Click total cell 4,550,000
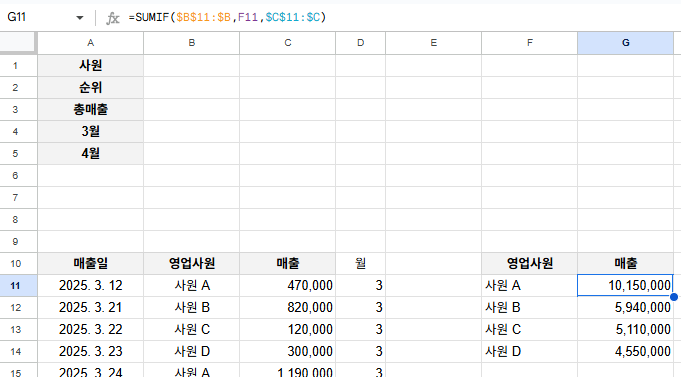Image resolution: width=681 pixels, height=377 pixels. pyautogui.click(x=625, y=351)
